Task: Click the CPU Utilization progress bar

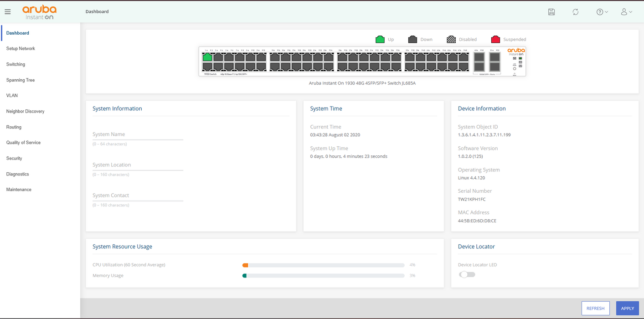Action: tap(324, 265)
